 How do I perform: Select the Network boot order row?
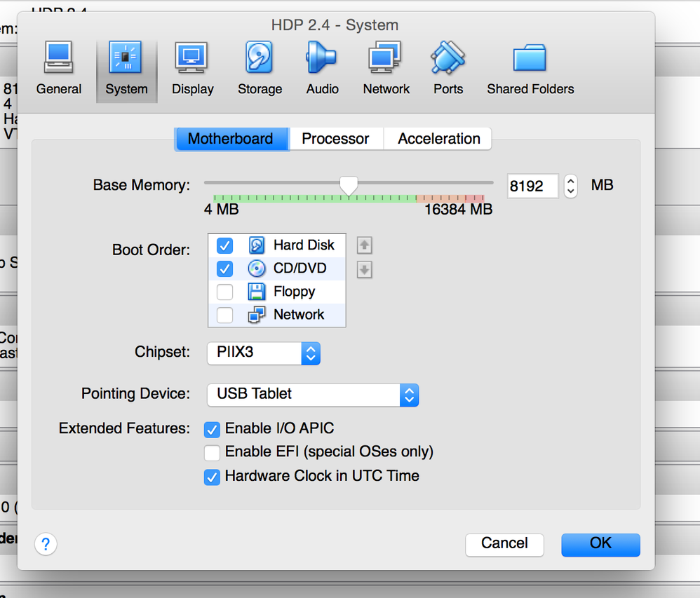click(x=277, y=315)
